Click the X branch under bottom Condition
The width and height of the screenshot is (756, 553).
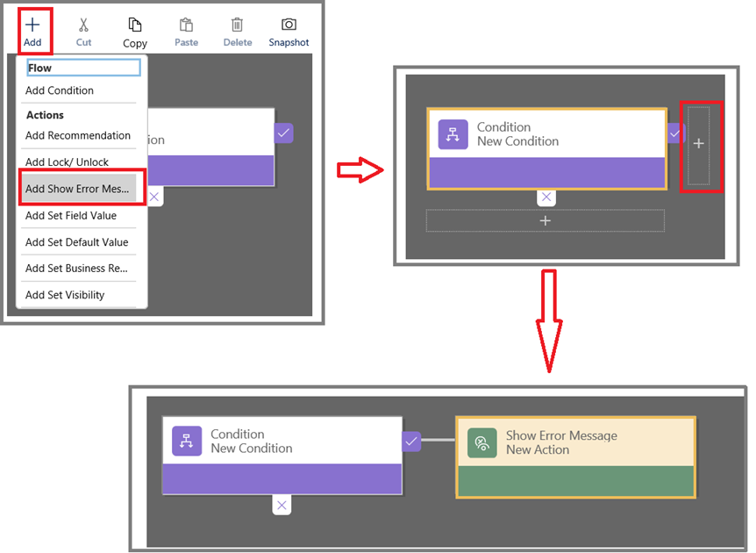[x=281, y=505]
